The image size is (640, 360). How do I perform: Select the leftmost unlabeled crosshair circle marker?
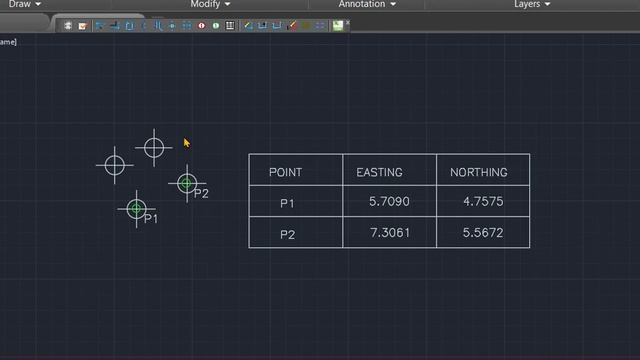[x=115, y=165]
